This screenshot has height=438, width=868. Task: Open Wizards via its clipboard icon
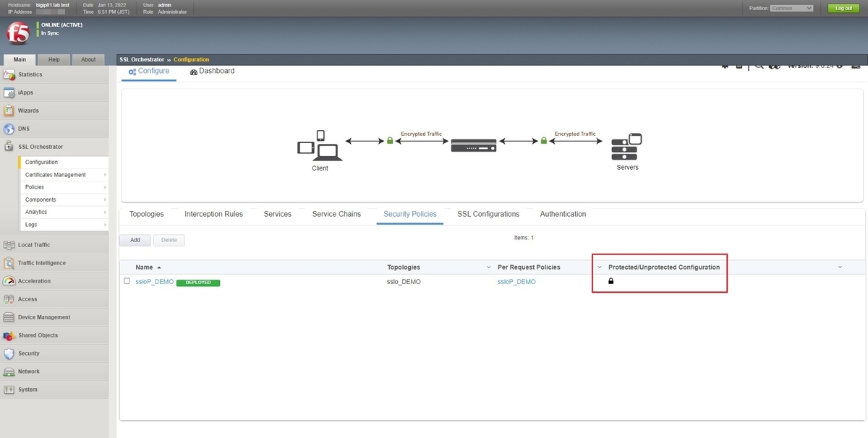click(9, 111)
